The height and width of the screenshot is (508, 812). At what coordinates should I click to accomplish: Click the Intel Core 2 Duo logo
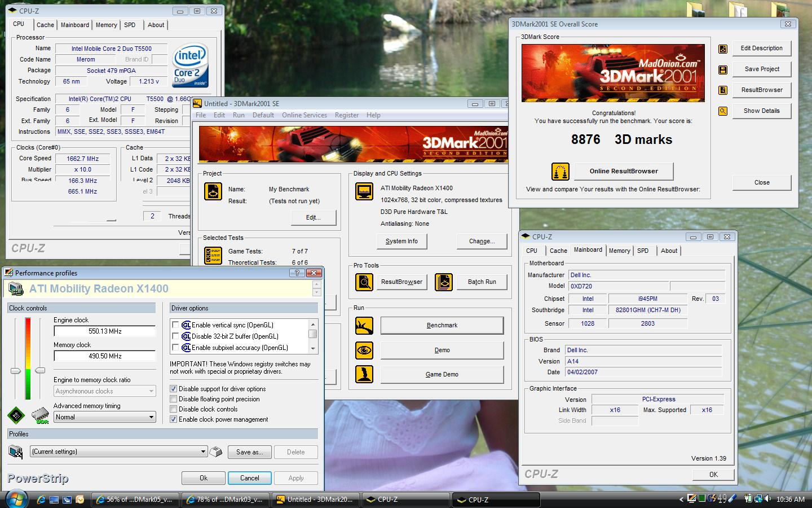click(191, 65)
